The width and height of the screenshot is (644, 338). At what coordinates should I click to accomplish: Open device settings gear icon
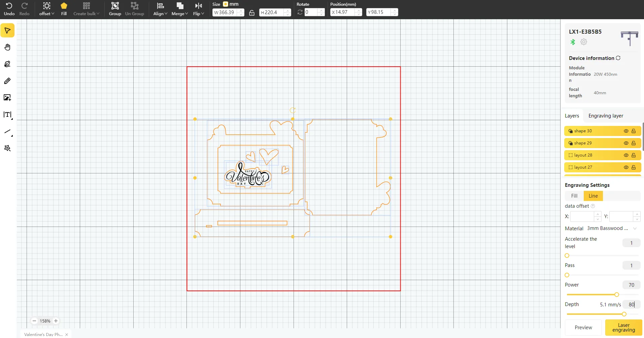coord(584,42)
